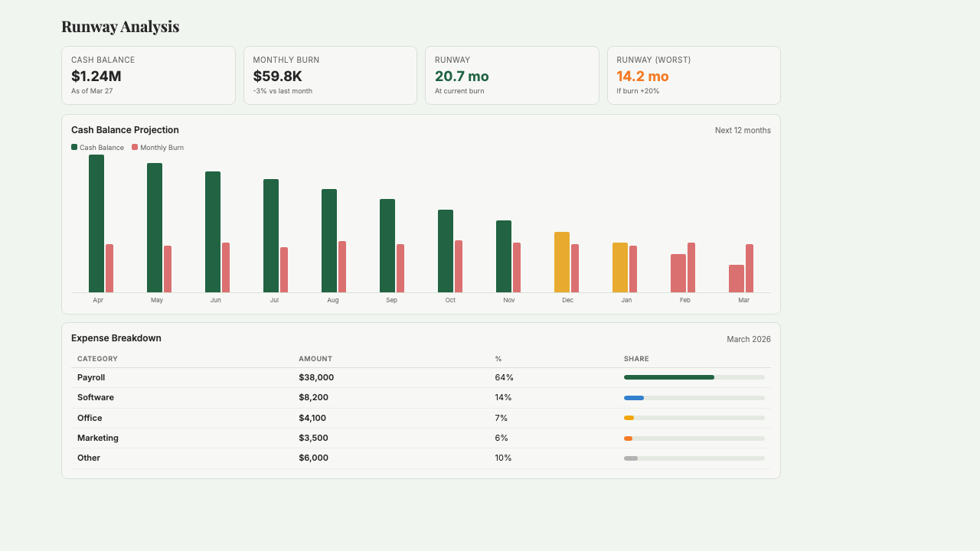Click the Apr axis label
980x551 pixels.
click(x=98, y=300)
